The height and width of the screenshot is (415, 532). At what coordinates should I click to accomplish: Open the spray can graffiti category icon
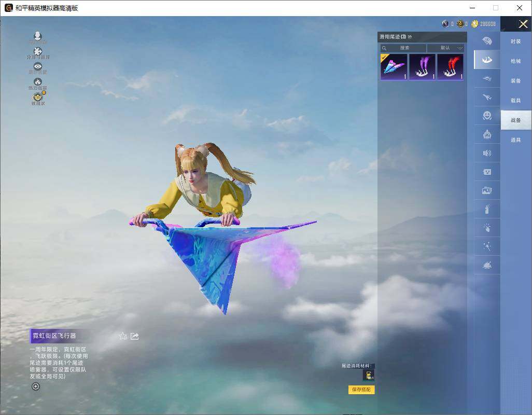(487, 210)
